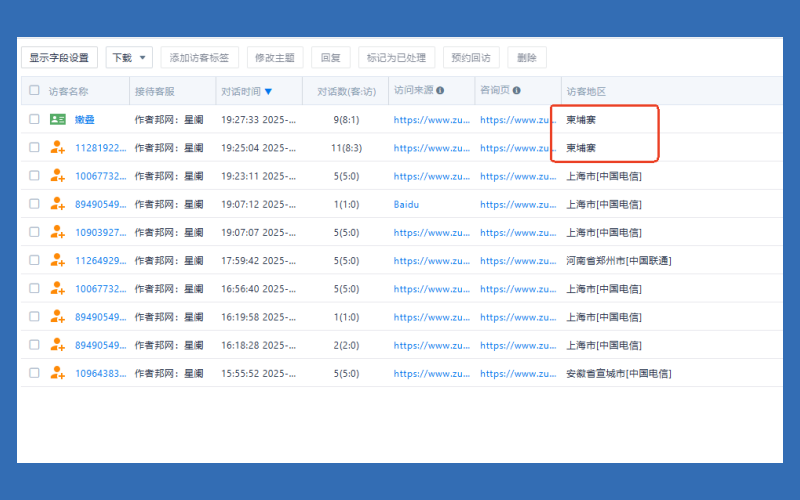This screenshot has width=800, height=500.
Task: Click the orange visitor icon beside 10903927
Action: (x=57, y=232)
